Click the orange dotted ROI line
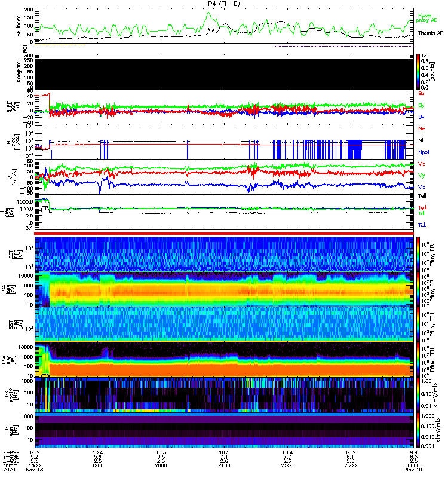 coord(60,45)
